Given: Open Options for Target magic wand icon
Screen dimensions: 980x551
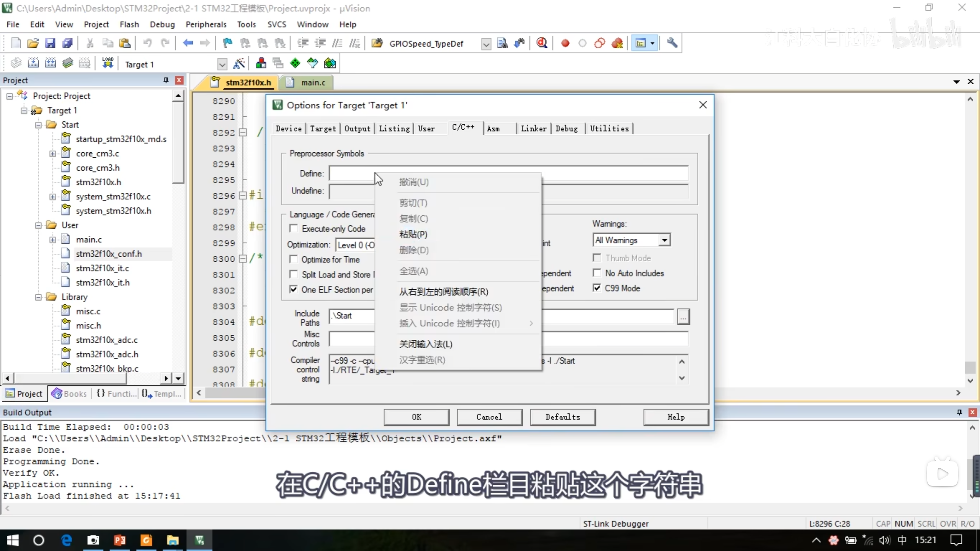Looking at the screenshot, I should (x=239, y=64).
